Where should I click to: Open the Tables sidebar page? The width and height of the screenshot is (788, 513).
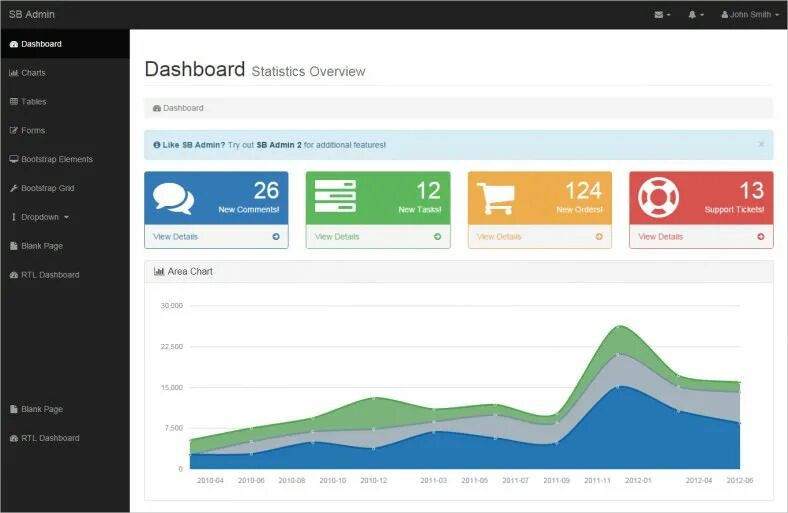(x=65, y=101)
